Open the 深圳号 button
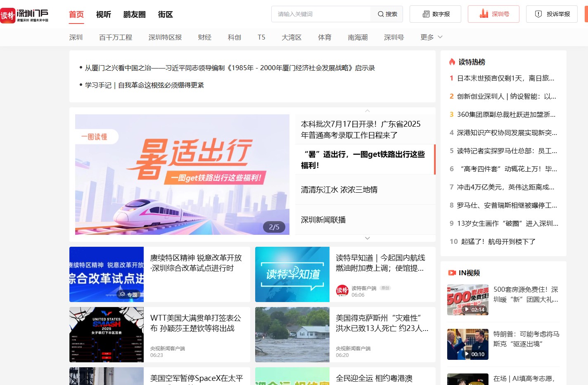The image size is (588, 385). tap(493, 14)
